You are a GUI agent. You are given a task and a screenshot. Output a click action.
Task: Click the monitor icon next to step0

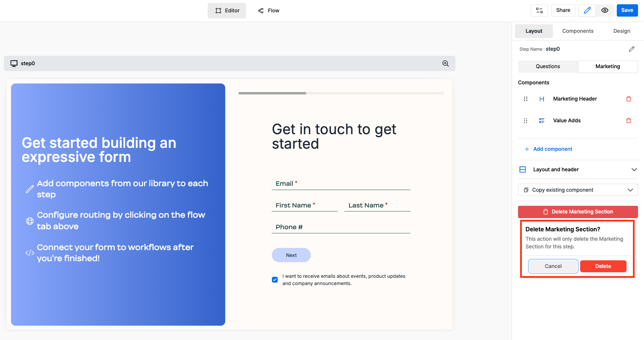pyautogui.click(x=14, y=63)
